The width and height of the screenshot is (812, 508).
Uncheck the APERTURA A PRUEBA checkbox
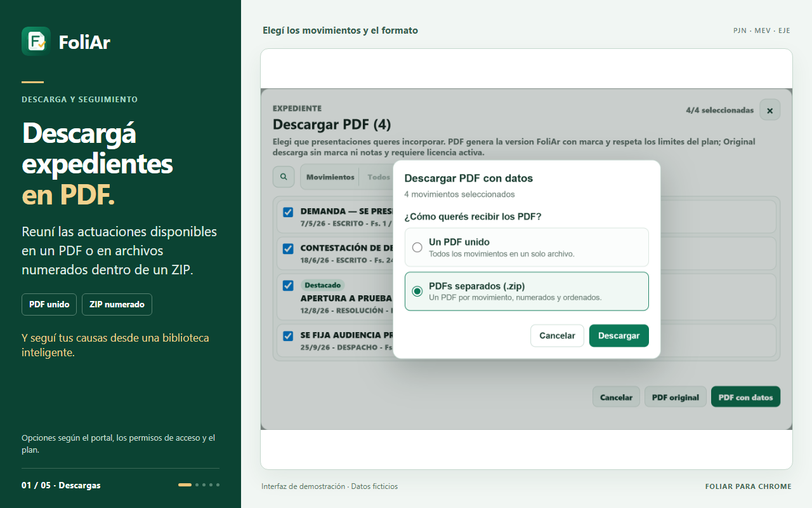288,286
